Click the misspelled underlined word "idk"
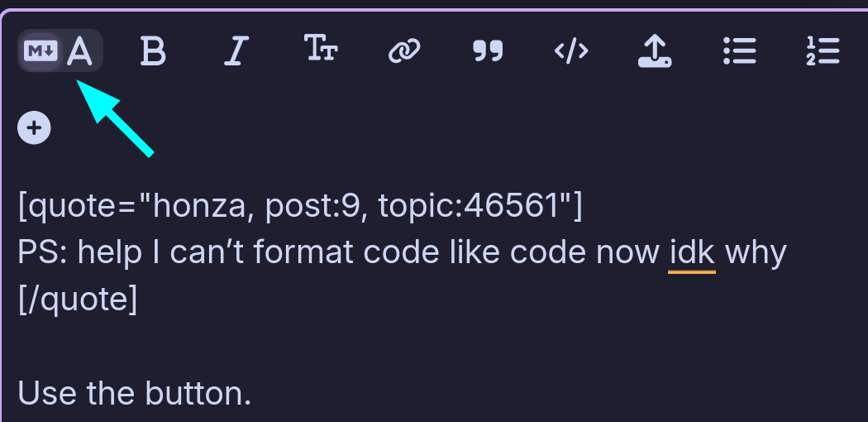Screen dimensions: 868x422 [691, 252]
